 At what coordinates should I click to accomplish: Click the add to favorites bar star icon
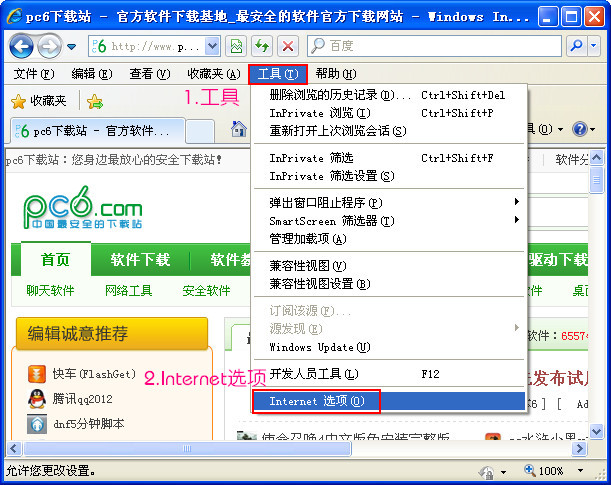95,102
